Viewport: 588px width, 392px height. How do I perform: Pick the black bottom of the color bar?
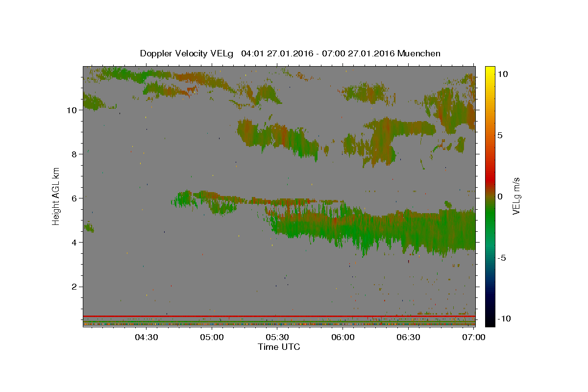click(x=490, y=321)
